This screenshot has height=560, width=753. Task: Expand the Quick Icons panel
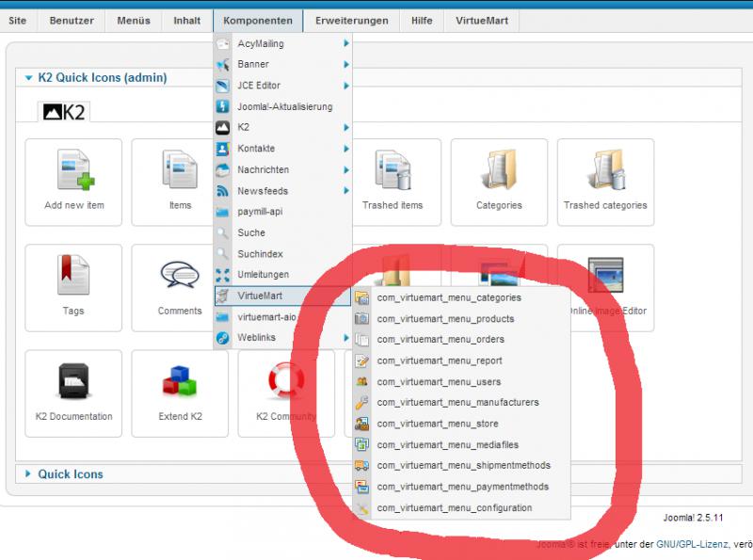(x=28, y=474)
